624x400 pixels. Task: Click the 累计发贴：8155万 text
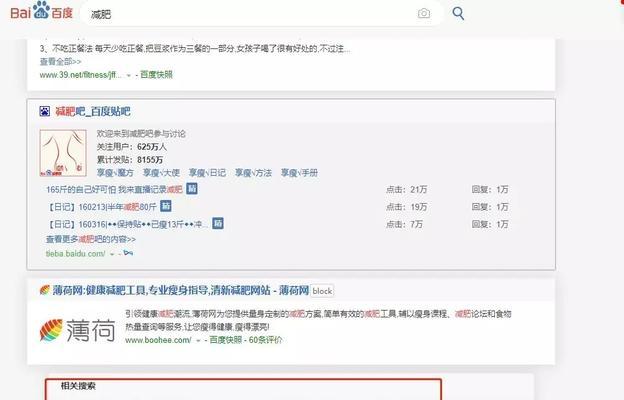(x=130, y=160)
